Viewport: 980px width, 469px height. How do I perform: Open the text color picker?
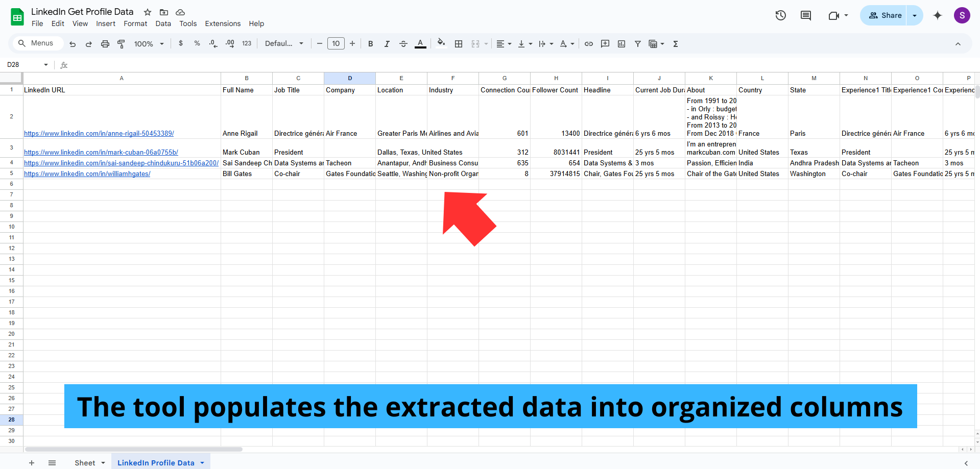click(420, 44)
